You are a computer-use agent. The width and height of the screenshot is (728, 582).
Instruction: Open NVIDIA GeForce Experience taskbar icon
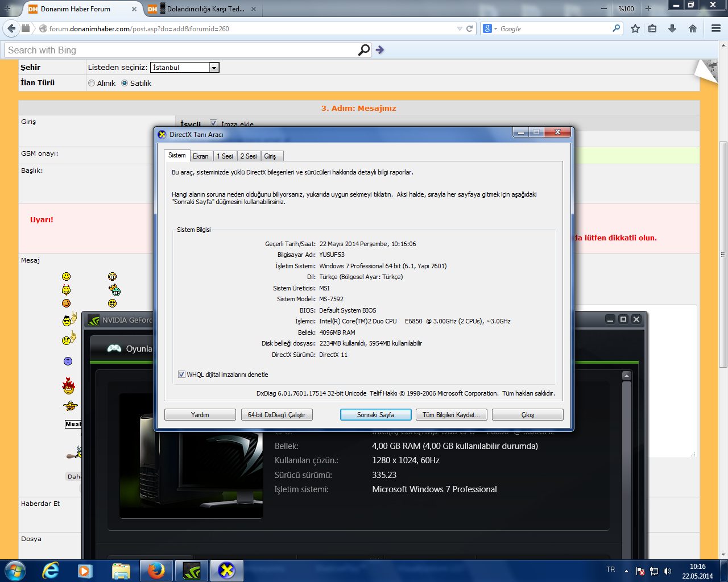[x=192, y=570]
